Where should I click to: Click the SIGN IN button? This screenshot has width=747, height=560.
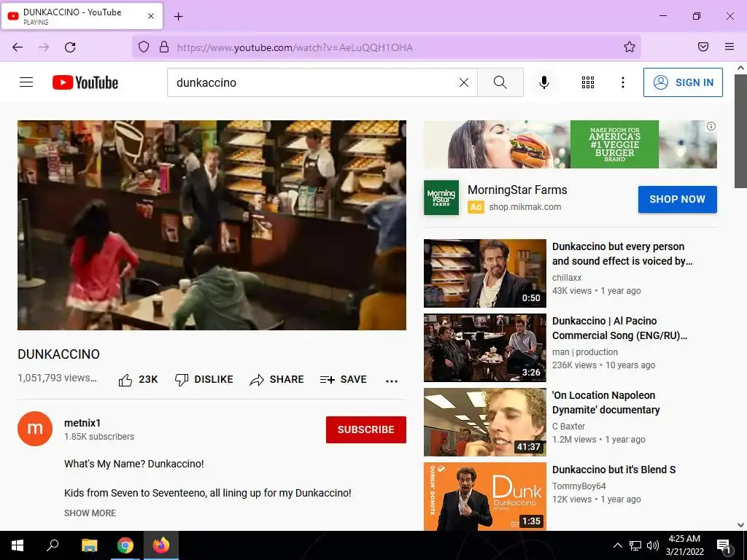(683, 82)
